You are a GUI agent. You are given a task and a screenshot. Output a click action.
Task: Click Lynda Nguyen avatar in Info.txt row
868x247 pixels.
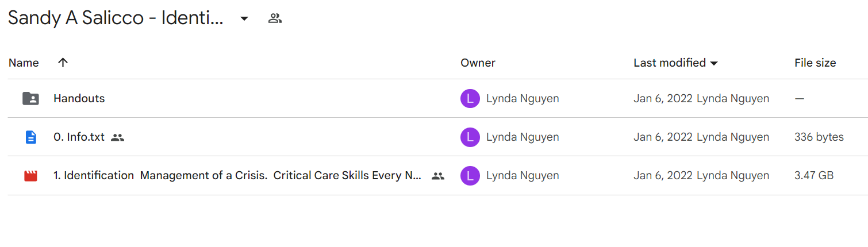point(470,137)
